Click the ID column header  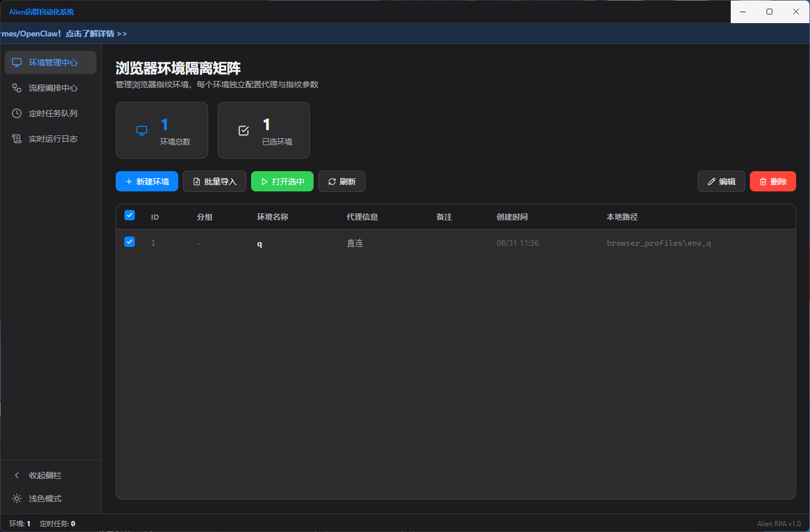[155, 217]
